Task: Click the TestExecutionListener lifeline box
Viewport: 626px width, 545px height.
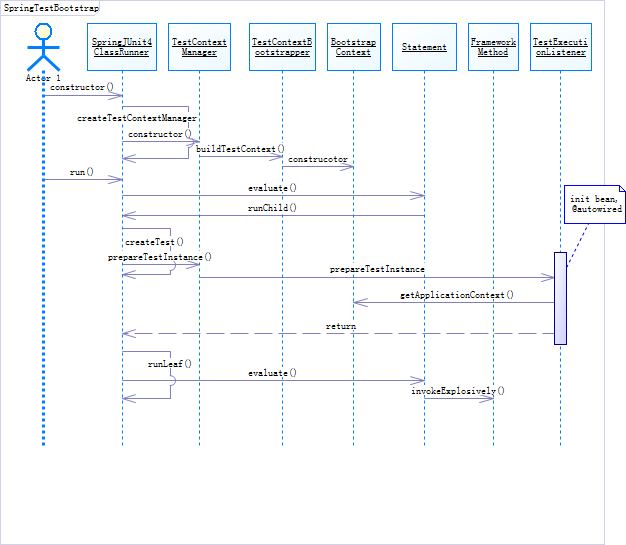Action: tap(561, 47)
